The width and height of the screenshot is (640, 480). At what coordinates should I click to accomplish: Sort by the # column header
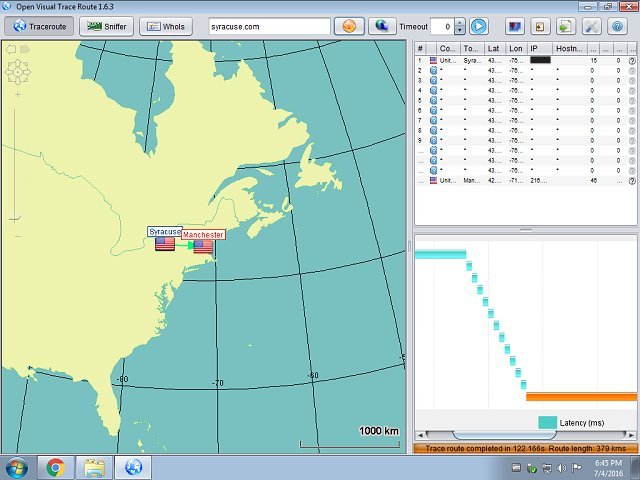420,49
